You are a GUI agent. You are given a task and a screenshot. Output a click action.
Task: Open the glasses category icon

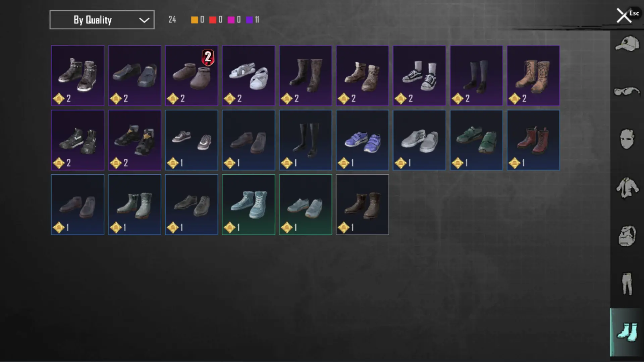click(627, 91)
